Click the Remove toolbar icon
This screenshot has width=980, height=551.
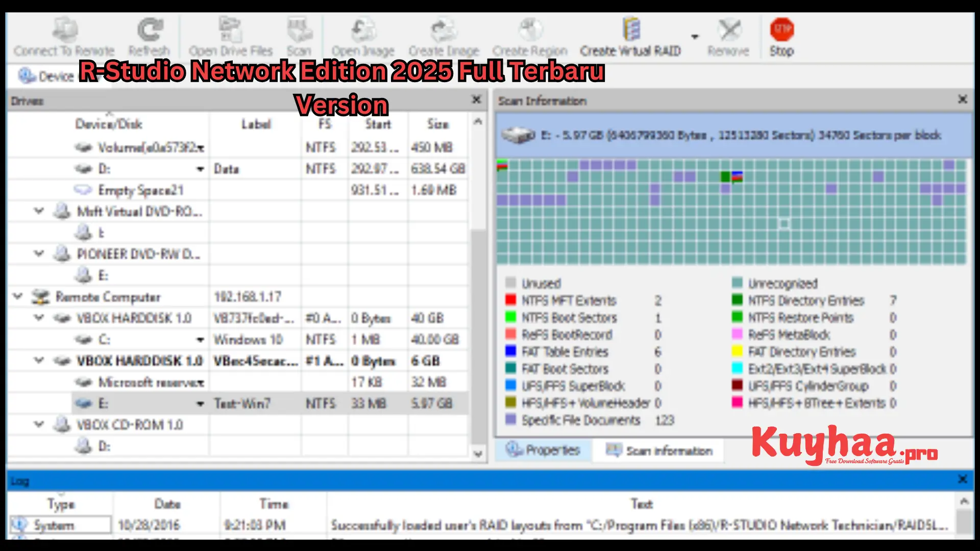click(x=729, y=30)
